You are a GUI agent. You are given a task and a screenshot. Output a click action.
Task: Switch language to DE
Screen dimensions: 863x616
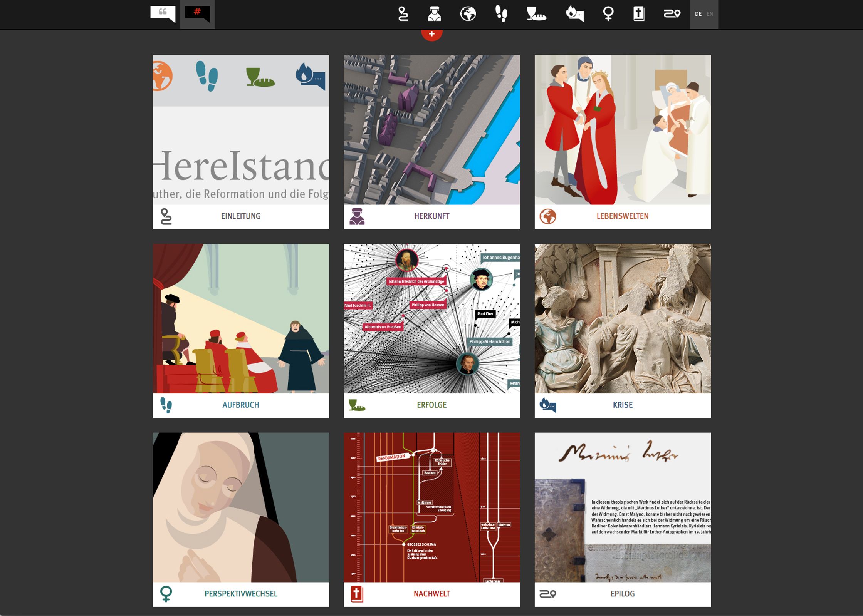[x=698, y=14]
